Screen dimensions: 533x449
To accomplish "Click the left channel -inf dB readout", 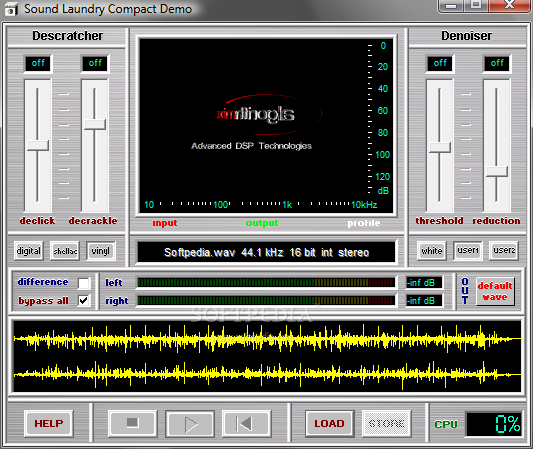I will pyautogui.click(x=425, y=282).
